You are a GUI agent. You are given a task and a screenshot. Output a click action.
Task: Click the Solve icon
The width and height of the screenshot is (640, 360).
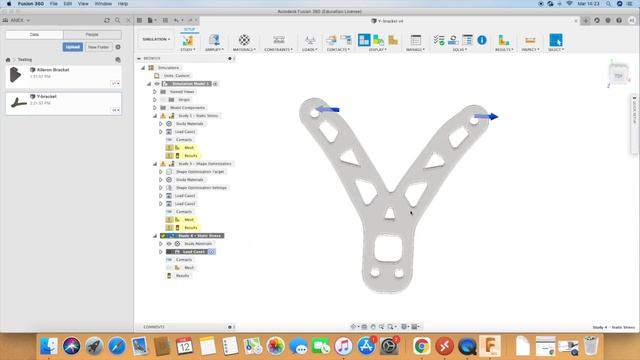pyautogui.click(x=453, y=40)
